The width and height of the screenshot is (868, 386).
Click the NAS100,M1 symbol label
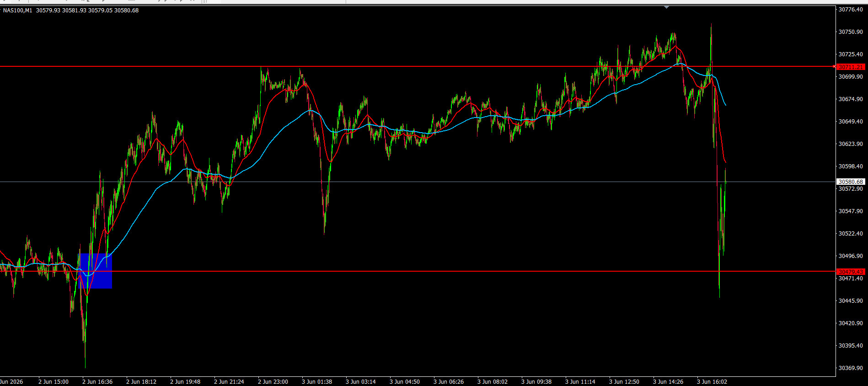[18, 10]
